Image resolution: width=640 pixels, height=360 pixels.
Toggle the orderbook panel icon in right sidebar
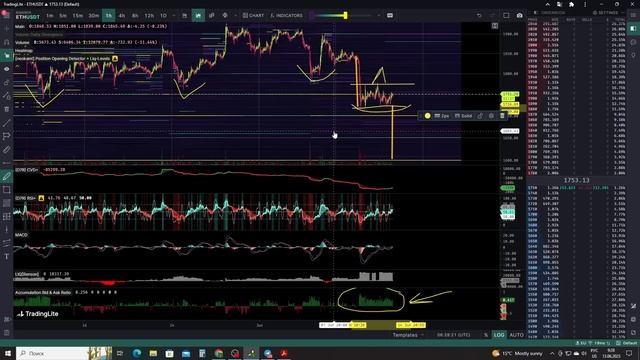click(633, 29)
